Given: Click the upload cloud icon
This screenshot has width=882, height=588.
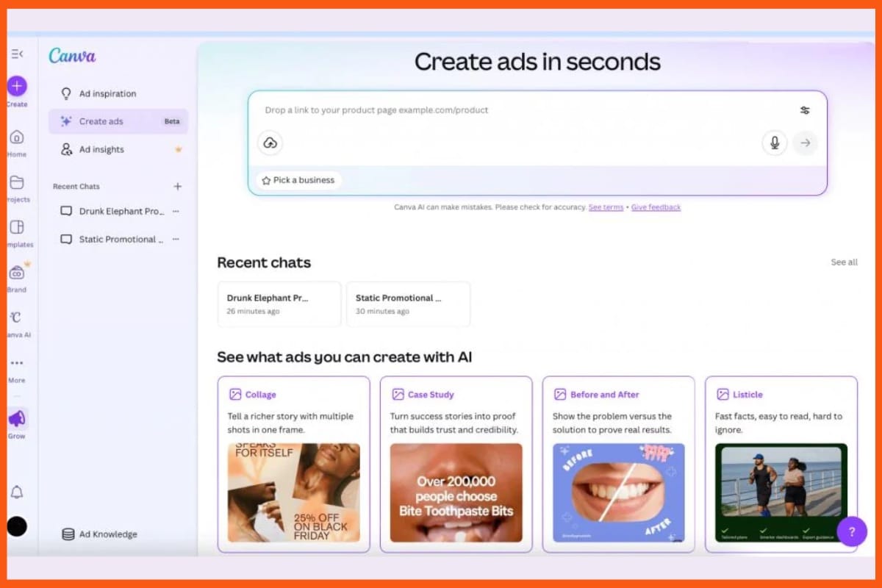Looking at the screenshot, I should point(270,143).
